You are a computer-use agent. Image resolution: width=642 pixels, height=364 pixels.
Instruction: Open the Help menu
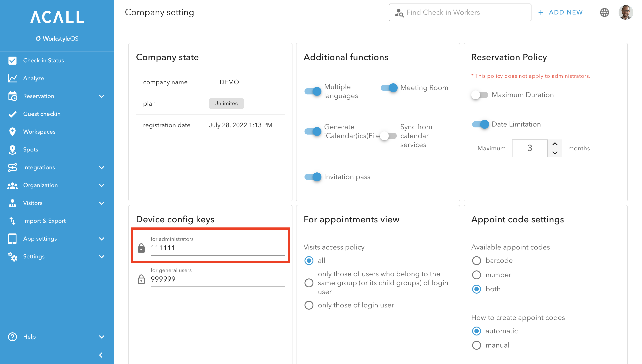pyautogui.click(x=29, y=337)
